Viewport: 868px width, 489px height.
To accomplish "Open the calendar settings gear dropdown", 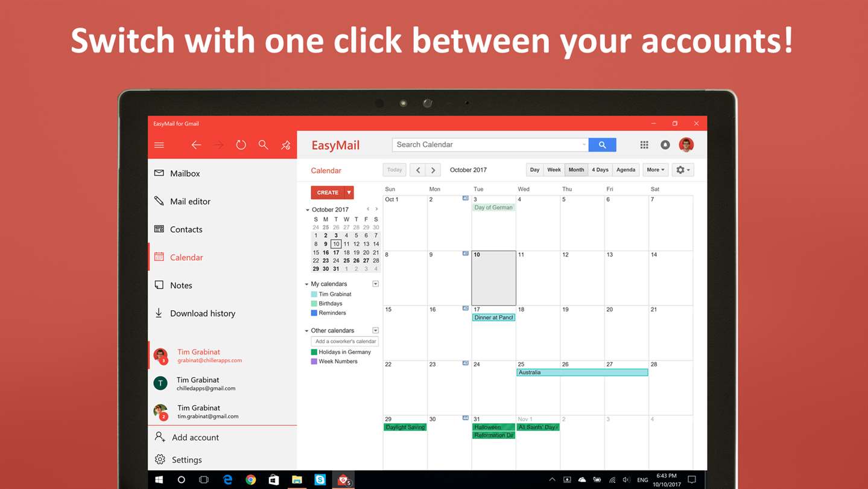I will coord(683,170).
